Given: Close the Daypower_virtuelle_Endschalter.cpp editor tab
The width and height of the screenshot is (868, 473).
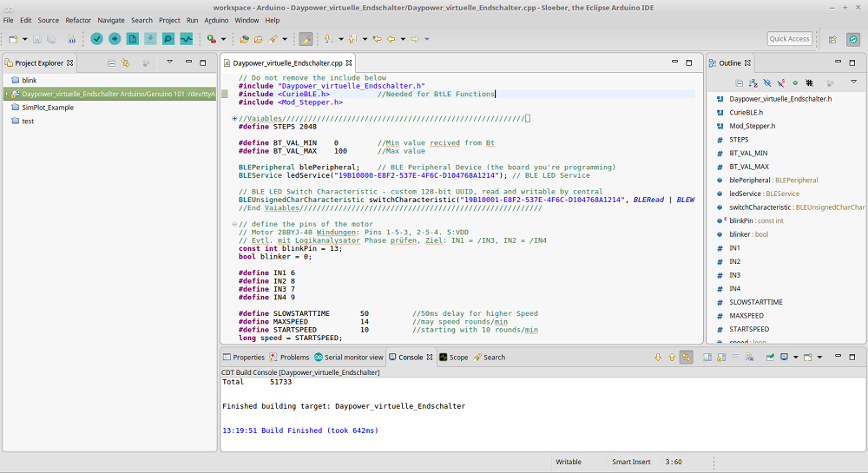Looking at the screenshot, I should click(349, 63).
